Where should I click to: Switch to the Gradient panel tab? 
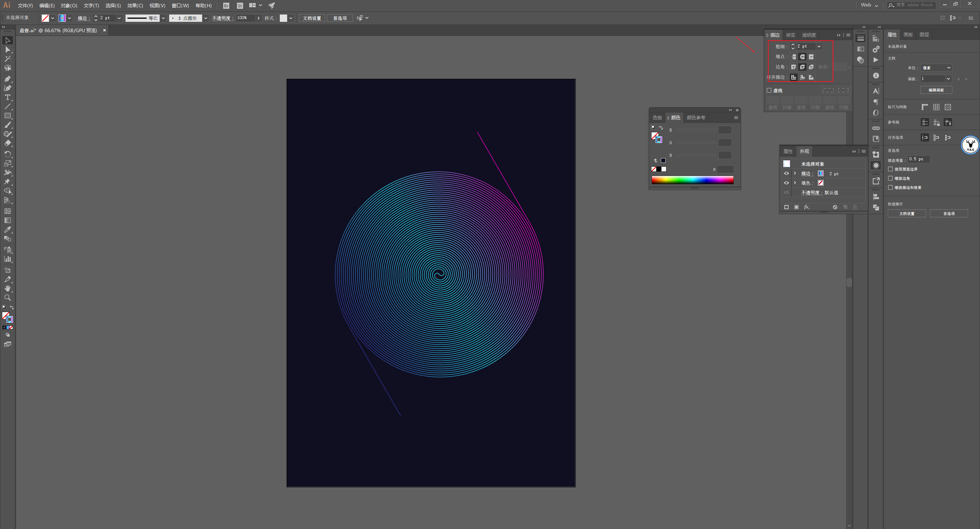click(791, 35)
